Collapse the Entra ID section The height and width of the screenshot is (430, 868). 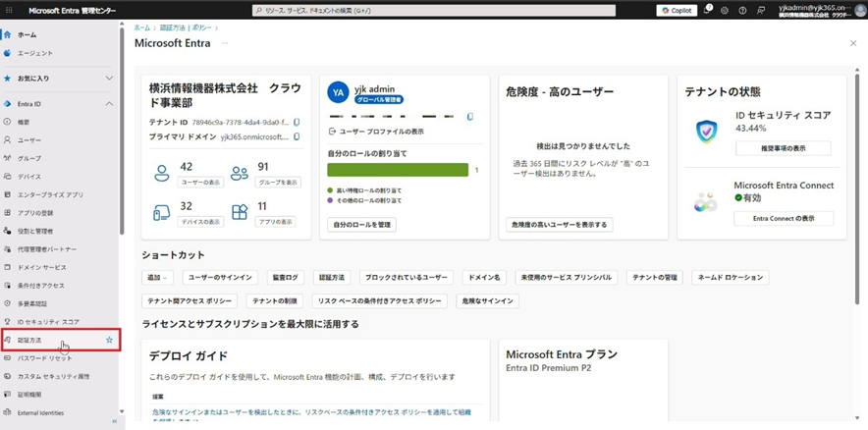pos(109,103)
